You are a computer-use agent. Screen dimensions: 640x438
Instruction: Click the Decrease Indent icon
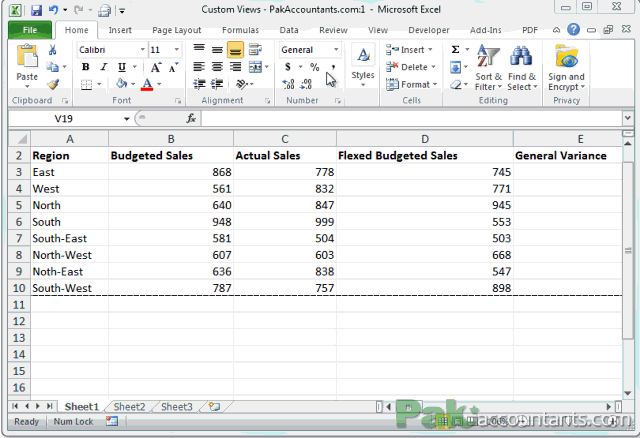tap(199, 84)
